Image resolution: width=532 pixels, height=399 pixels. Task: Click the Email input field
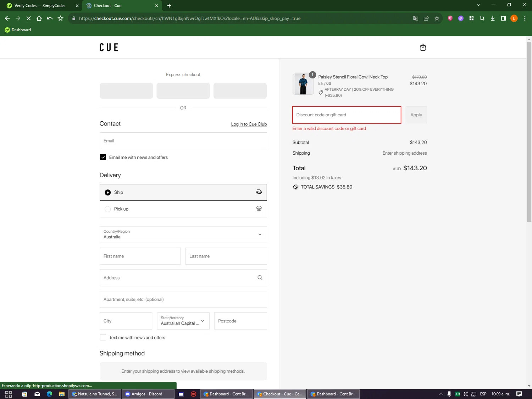[x=183, y=141]
